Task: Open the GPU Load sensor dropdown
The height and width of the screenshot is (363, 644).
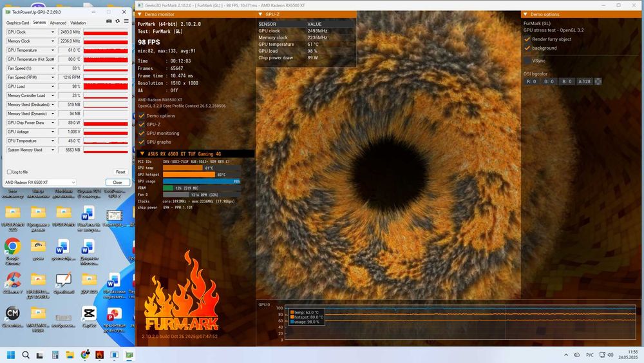Action: pos(53,86)
